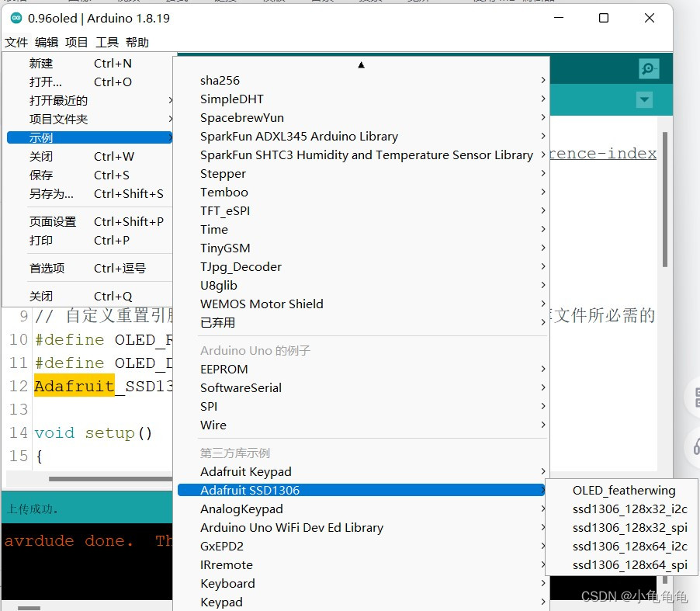Open WEMOS Motor Shield examples
Viewport: 700px width, 611px height.
coord(362,304)
